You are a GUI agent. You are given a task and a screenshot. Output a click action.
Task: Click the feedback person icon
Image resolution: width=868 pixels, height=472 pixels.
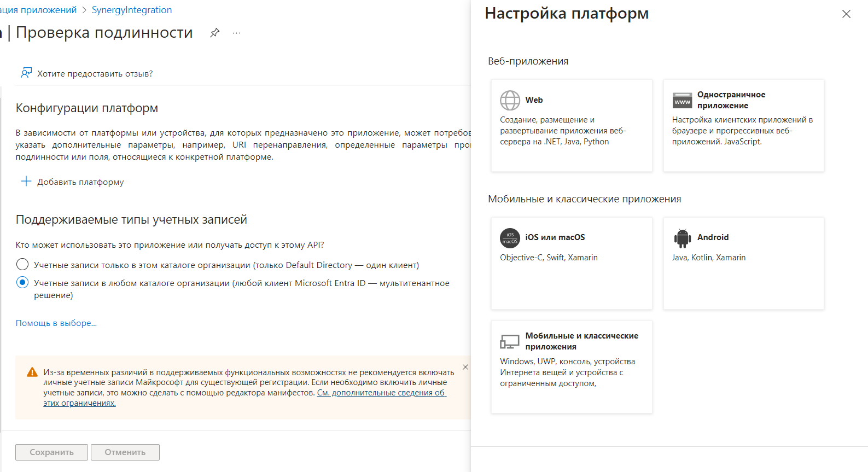(x=26, y=73)
